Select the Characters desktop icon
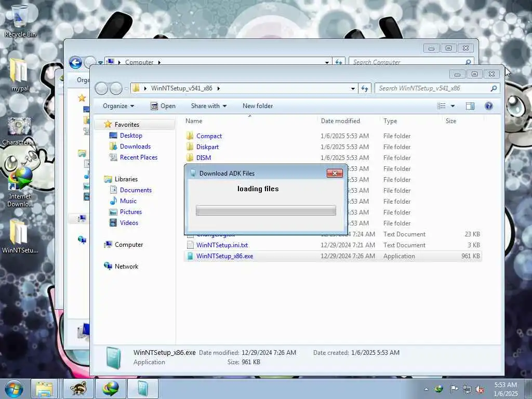Viewport: 532px width, 399px height. tap(20, 131)
